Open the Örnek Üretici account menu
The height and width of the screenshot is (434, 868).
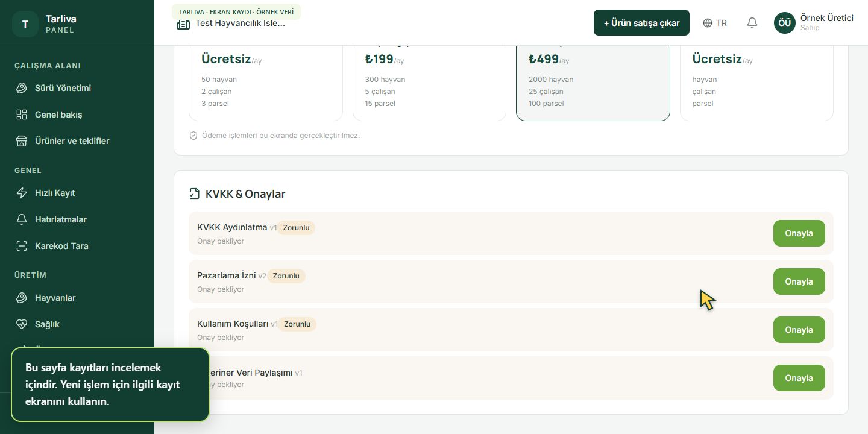[814, 23]
